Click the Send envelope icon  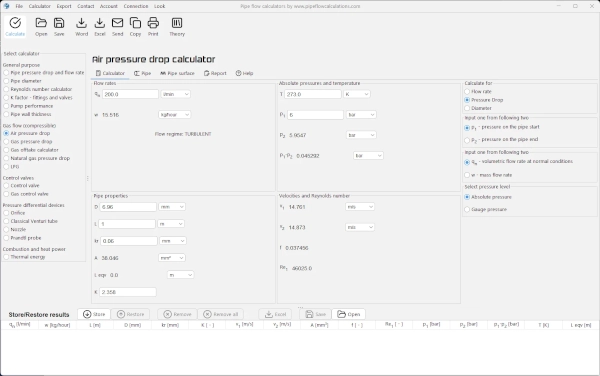pos(117,26)
